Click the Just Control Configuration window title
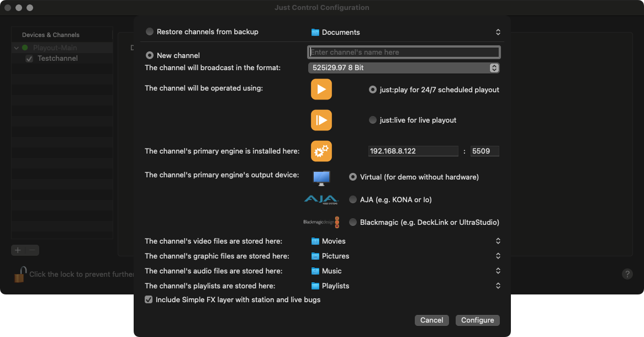 coord(322,7)
